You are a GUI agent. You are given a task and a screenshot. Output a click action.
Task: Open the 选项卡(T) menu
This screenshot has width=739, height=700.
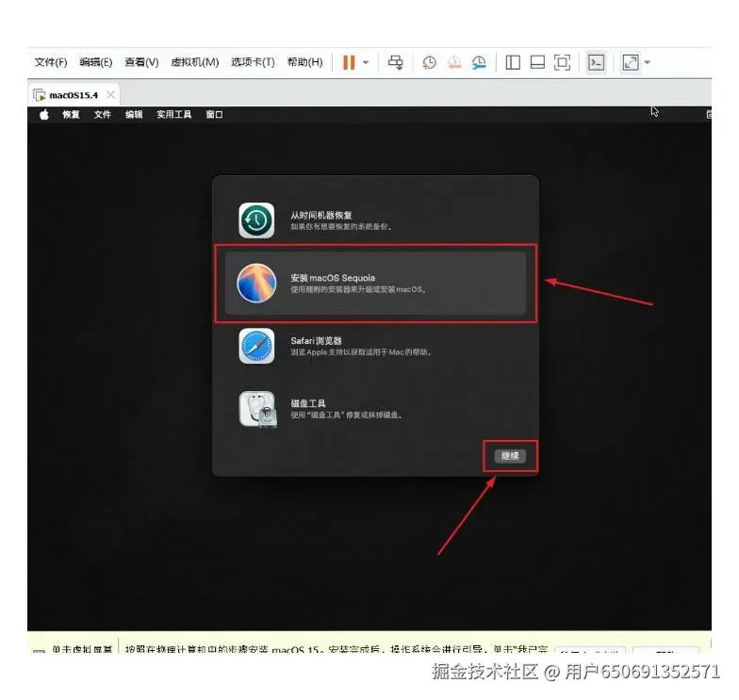pyautogui.click(x=253, y=62)
